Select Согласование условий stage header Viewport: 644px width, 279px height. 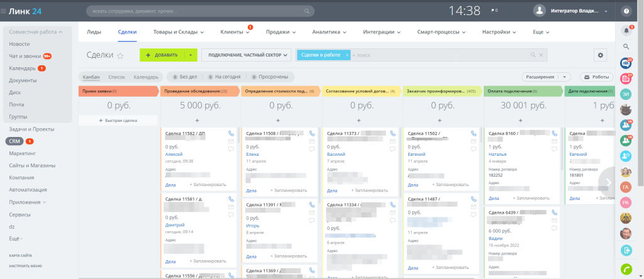pos(362,91)
